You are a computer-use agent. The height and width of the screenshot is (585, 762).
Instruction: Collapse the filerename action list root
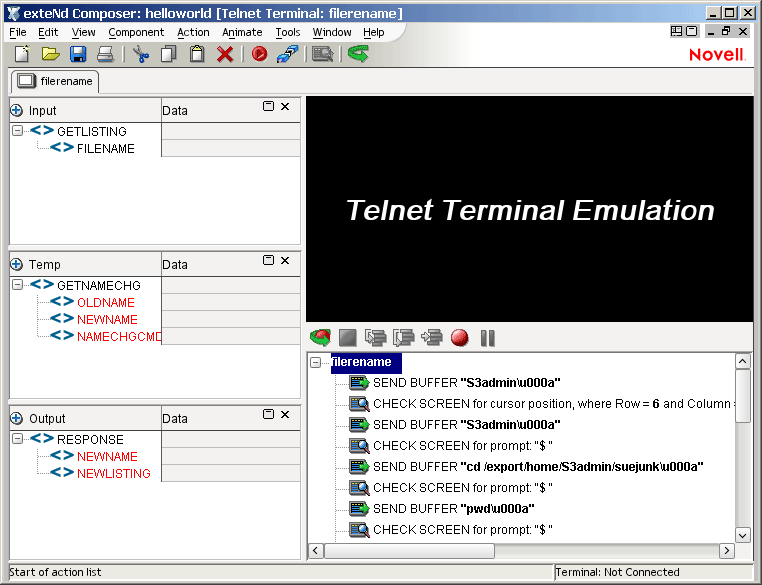coord(316,362)
